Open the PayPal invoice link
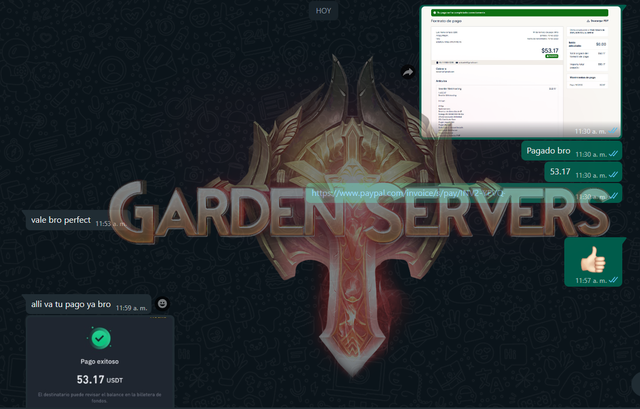The width and height of the screenshot is (640, 409). [407, 193]
